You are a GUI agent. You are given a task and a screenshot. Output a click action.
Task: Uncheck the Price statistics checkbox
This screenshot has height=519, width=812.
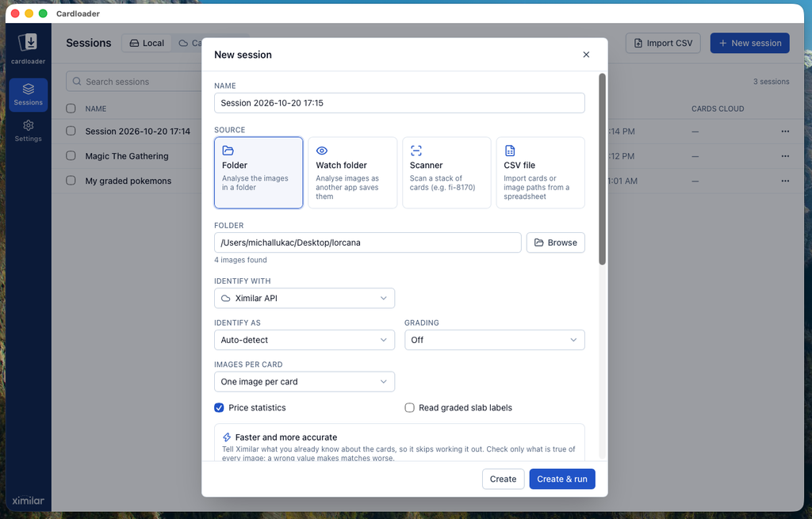[x=219, y=408]
